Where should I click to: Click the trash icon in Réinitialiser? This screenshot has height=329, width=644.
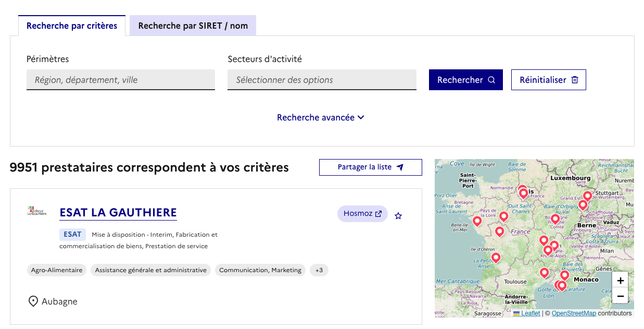tap(575, 79)
